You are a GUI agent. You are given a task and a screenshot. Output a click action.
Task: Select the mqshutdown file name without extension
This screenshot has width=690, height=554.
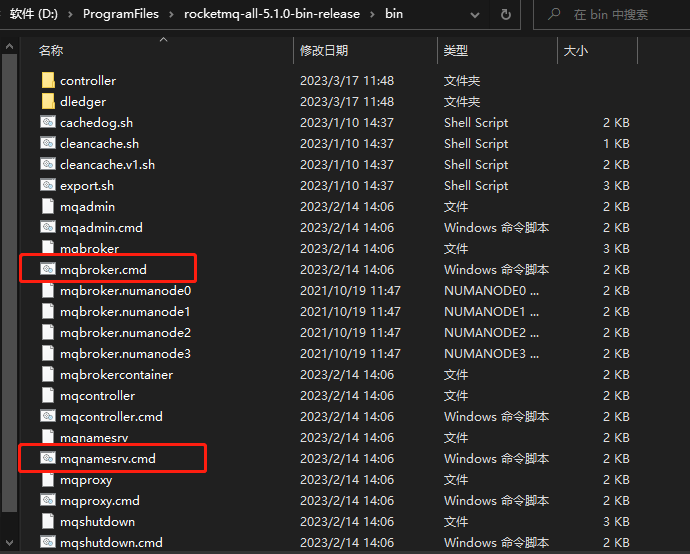pyautogui.click(x=97, y=521)
